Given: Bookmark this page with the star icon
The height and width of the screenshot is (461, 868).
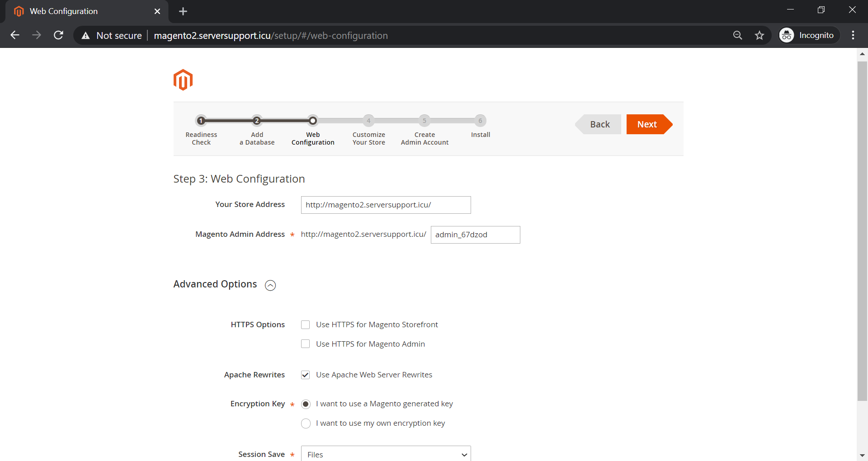Looking at the screenshot, I should [759, 35].
